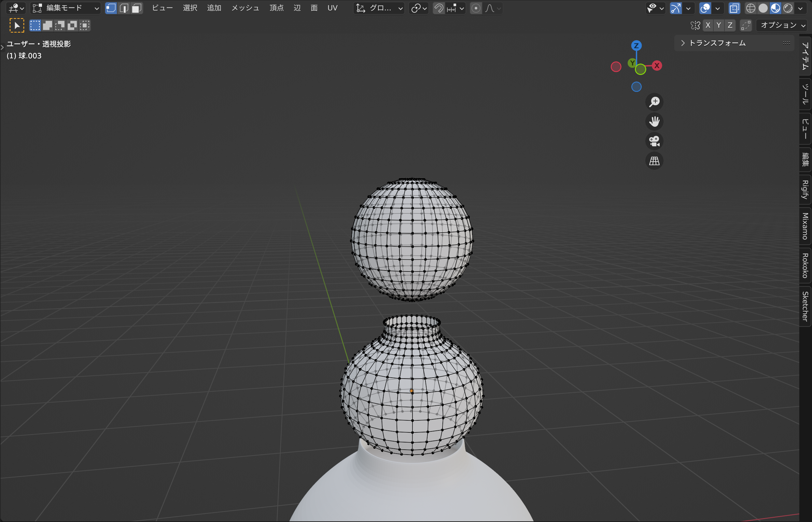
Task: Open object visibility and selectability dropdown
Action: tap(655, 8)
